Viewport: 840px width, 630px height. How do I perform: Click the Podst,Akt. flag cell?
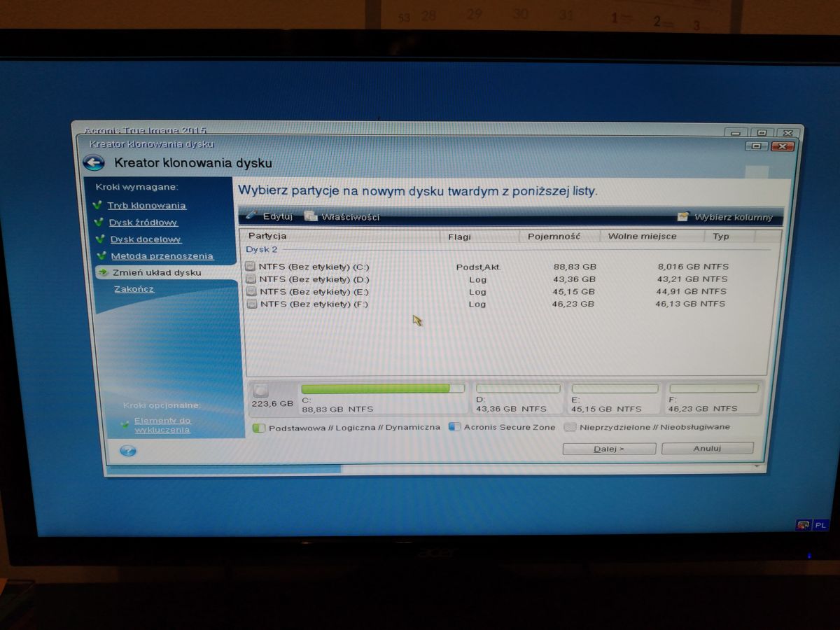pyautogui.click(x=479, y=267)
